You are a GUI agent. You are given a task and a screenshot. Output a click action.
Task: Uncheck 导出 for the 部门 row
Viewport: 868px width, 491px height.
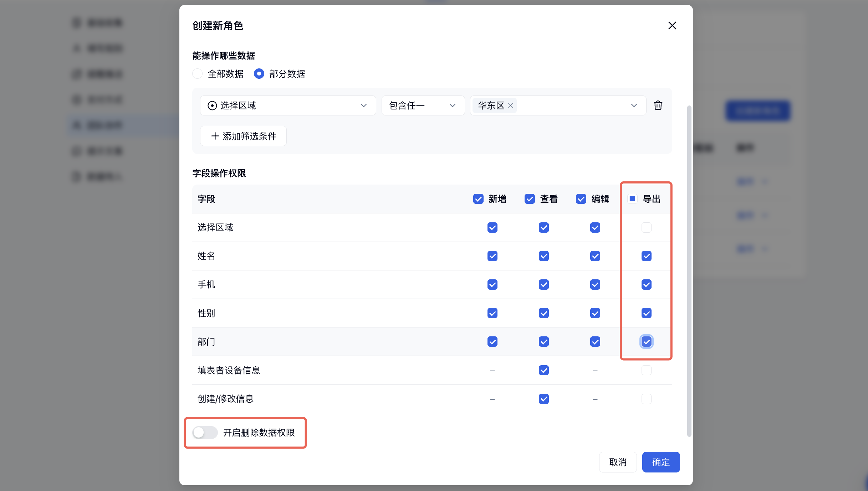pos(647,341)
